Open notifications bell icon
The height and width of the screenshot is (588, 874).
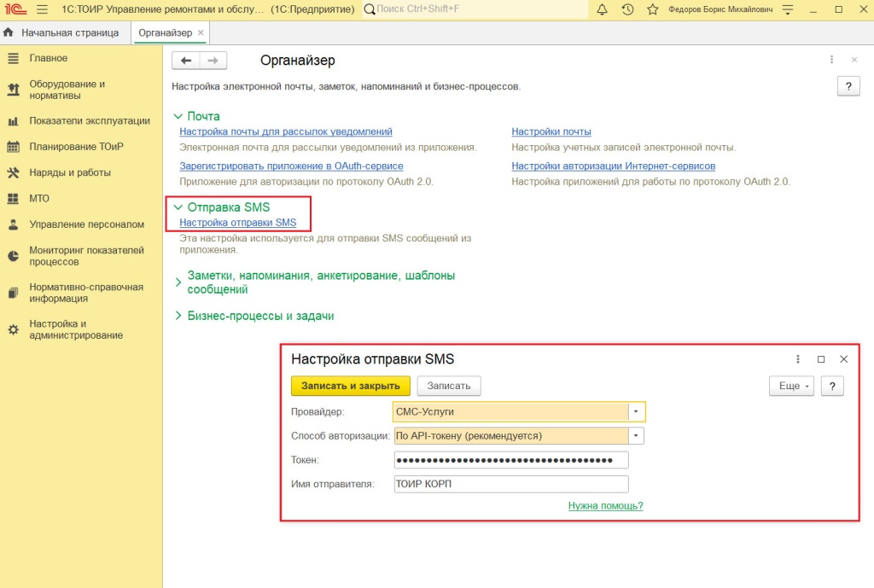pyautogui.click(x=602, y=9)
